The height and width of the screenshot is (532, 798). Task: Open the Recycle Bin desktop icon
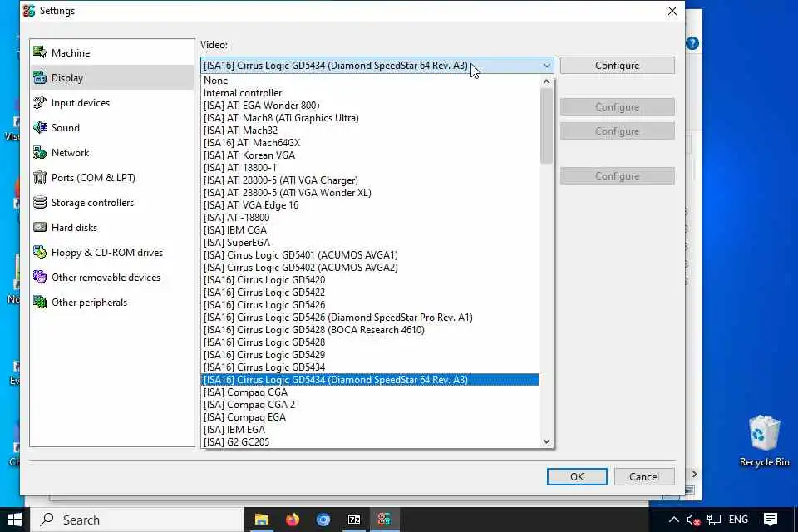[x=764, y=441]
